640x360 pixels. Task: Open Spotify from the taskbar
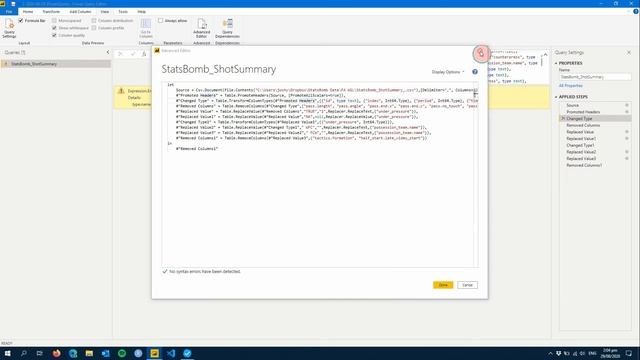click(x=122, y=353)
